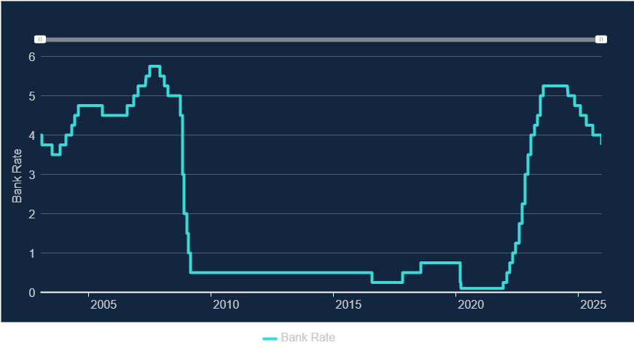This screenshot has height=364, width=634.
Task: Click the 2025 x-axis label
Action: tap(593, 304)
